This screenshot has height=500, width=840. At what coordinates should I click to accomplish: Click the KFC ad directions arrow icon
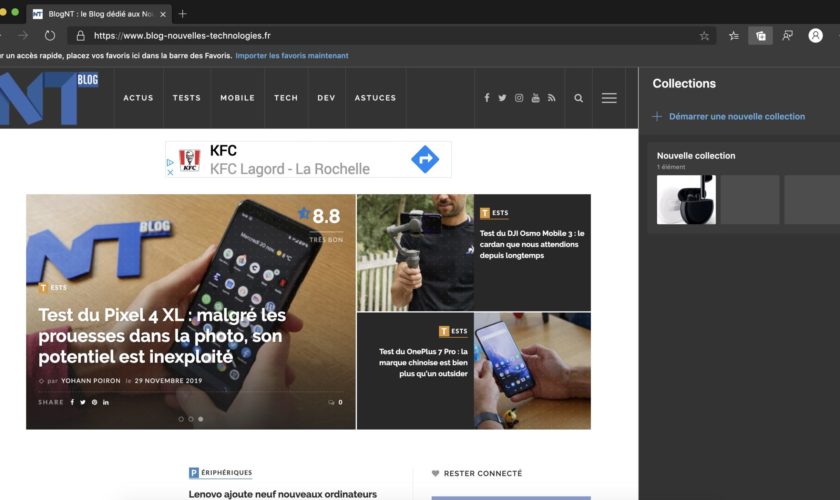pyautogui.click(x=425, y=159)
